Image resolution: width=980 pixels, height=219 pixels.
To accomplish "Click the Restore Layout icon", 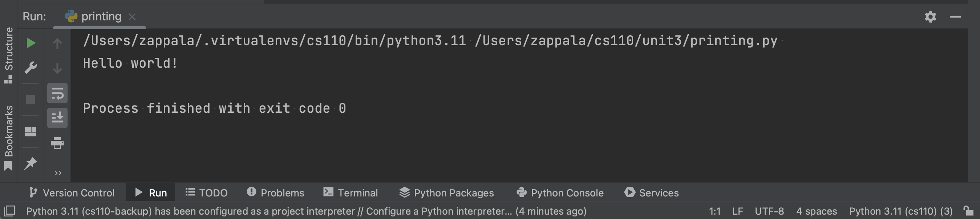I will 31,132.
